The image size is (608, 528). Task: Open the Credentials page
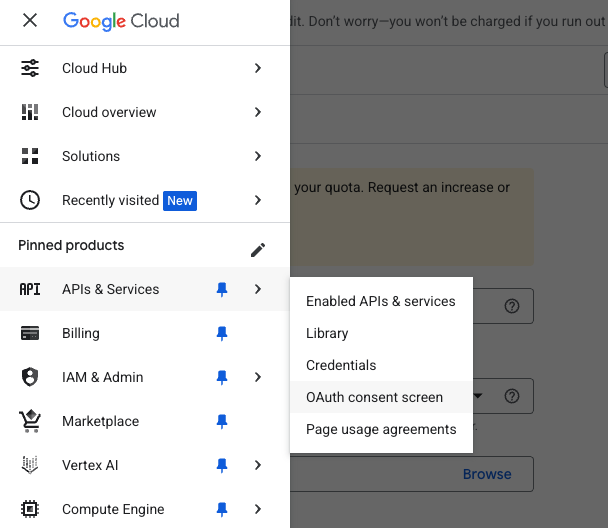pos(381,365)
